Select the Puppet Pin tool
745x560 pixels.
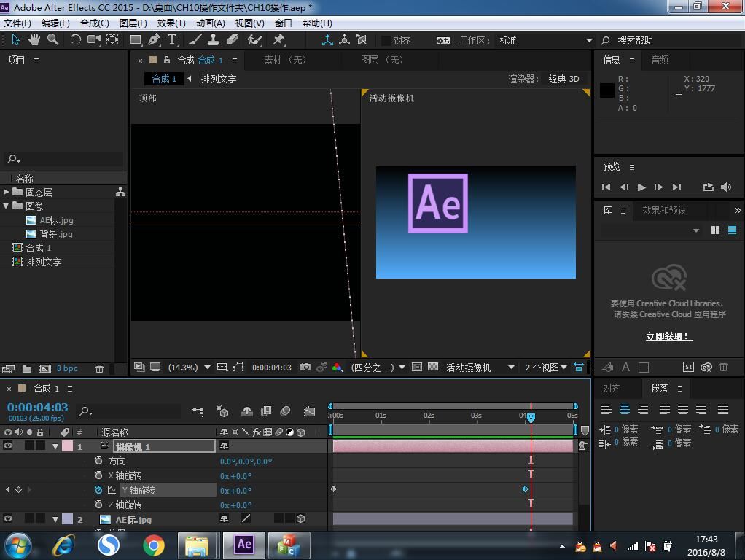pyautogui.click(x=278, y=40)
